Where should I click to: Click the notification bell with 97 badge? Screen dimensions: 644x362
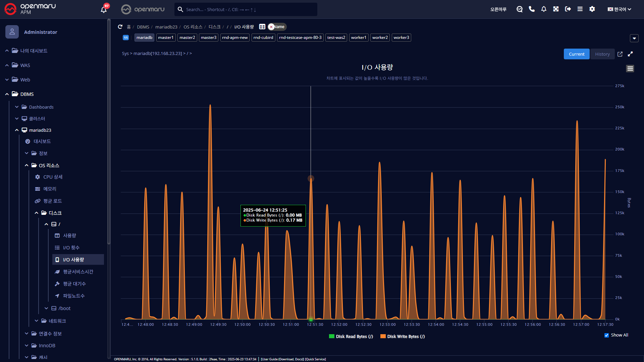(104, 9)
